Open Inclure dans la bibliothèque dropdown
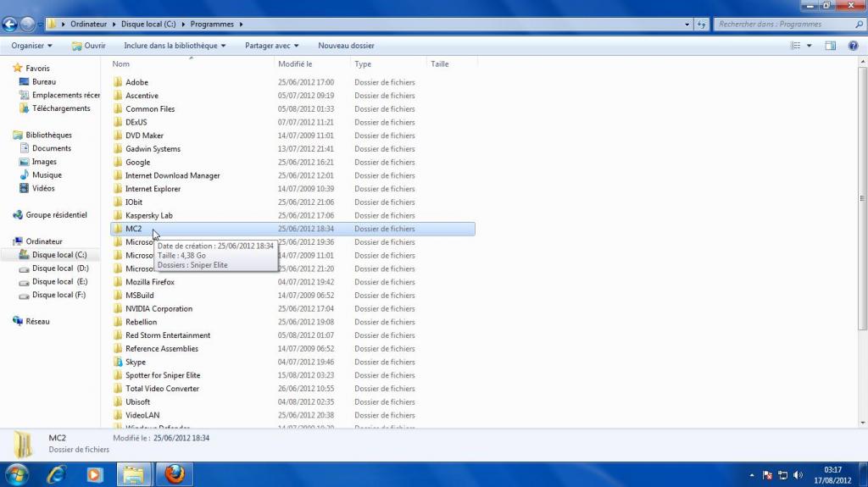Viewport: 868px width, 487px height. click(x=175, y=46)
